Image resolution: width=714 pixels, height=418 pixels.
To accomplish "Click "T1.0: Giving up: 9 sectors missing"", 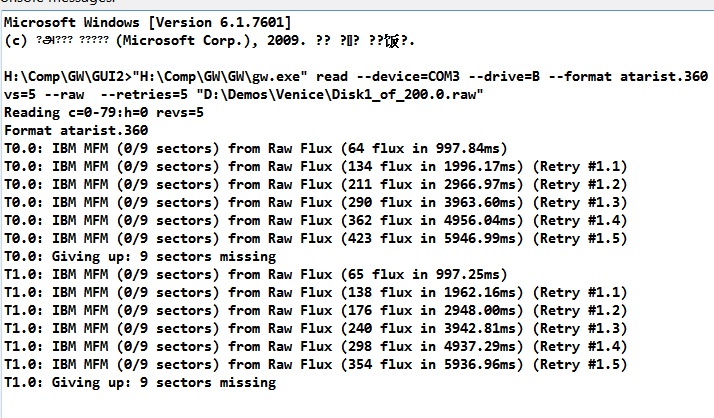I will tap(140, 382).
